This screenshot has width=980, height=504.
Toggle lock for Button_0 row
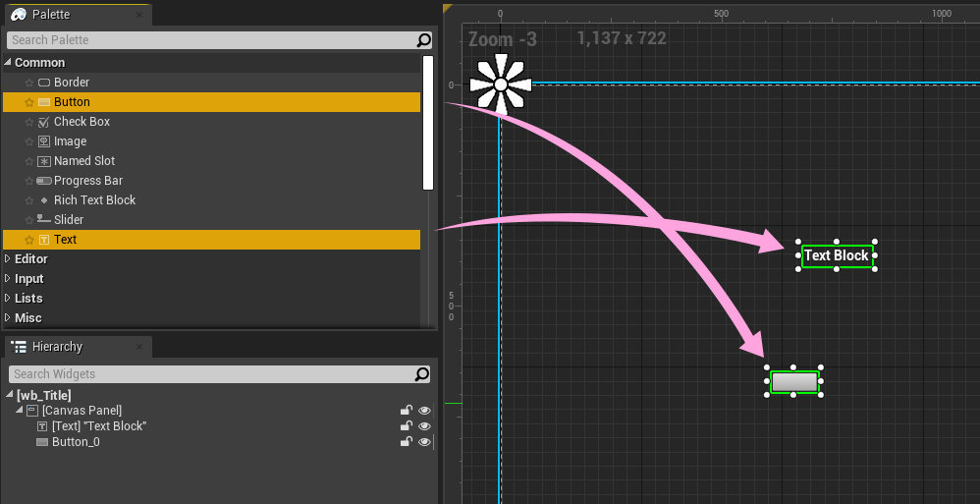click(407, 441)
